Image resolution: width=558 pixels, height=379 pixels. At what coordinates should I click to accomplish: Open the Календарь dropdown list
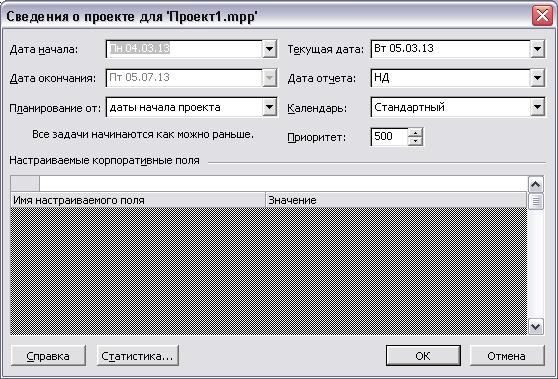pyautogui.click(x=537, y=107)
